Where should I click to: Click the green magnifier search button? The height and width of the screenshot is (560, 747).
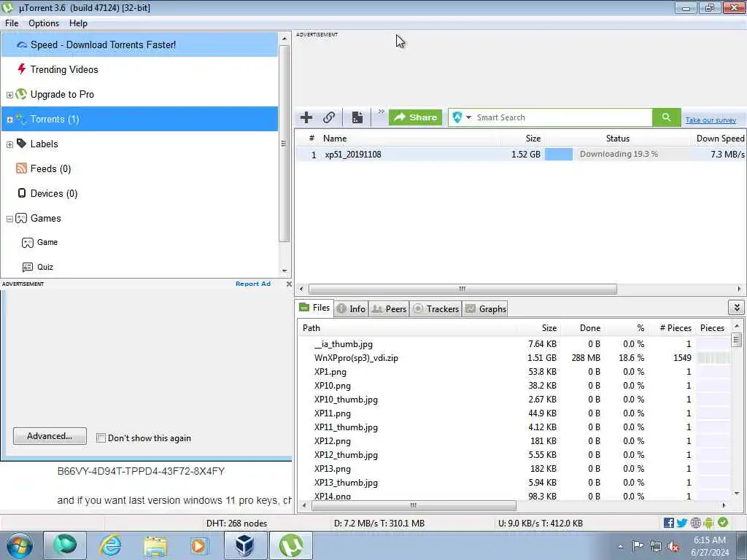point(666,117)
